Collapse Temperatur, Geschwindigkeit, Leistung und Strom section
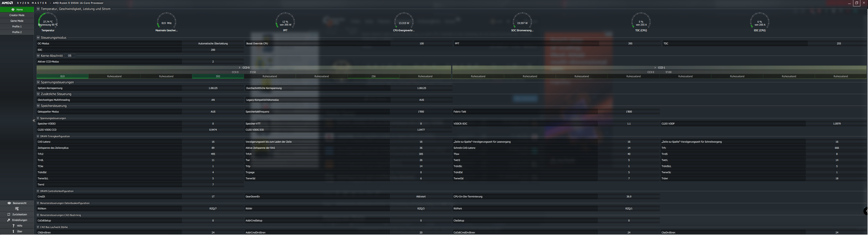 click(x=38, y=9)
